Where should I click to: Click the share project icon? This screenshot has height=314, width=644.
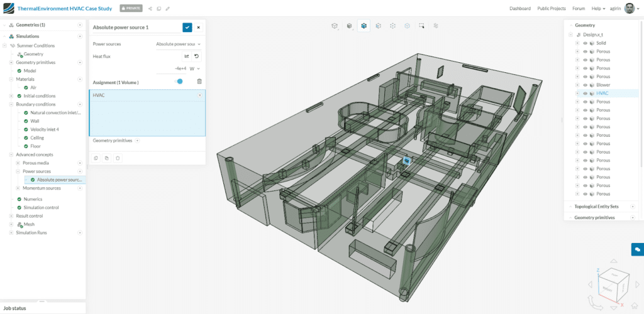pyautogui.click(x=150, y=8)
